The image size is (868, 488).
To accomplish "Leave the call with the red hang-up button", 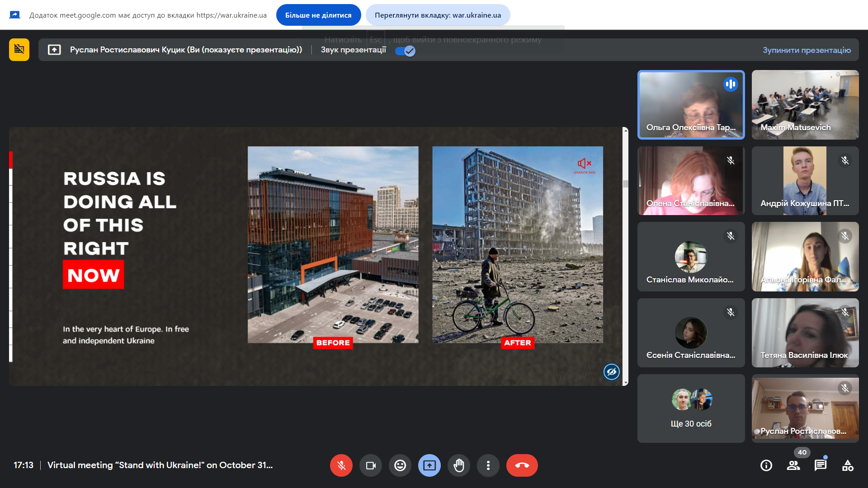I will point(522,465).
